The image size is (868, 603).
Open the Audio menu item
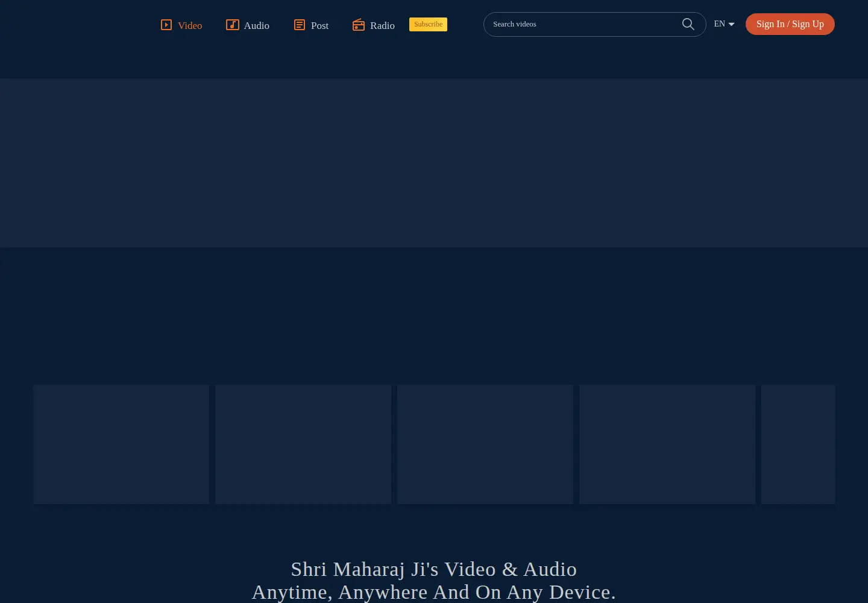(248, 25)
